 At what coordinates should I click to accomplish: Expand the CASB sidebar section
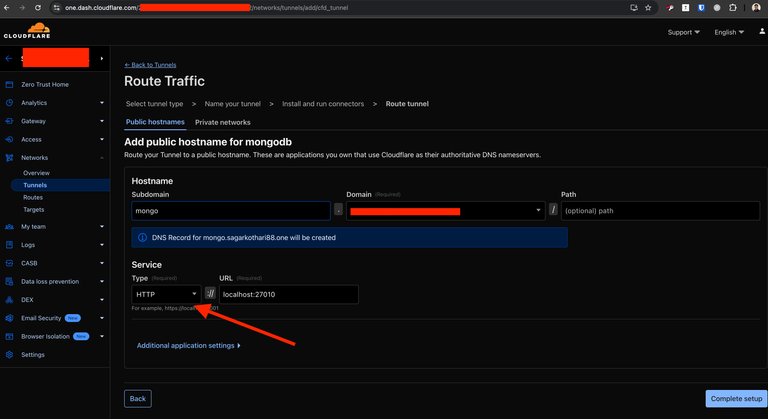tap(102, 263)
